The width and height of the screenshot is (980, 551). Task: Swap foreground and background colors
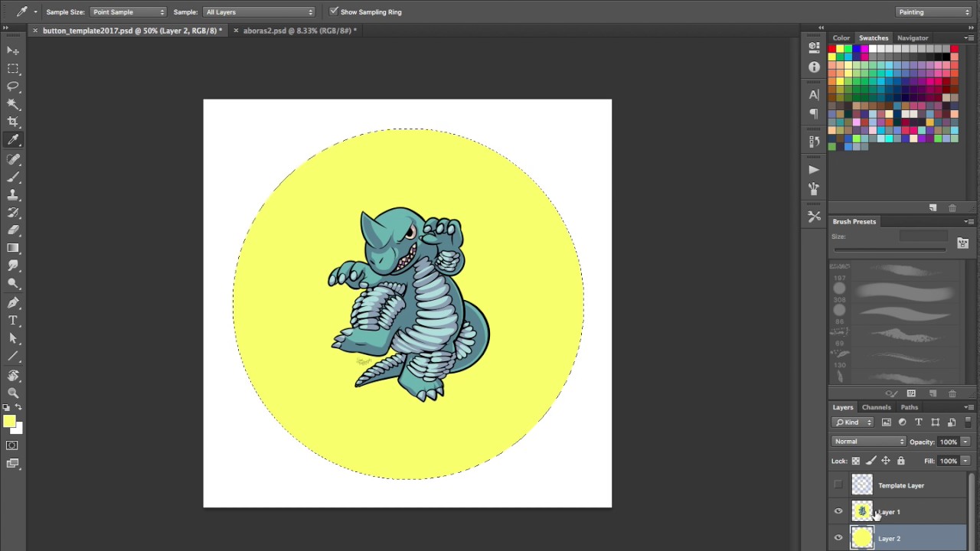(19, 407)
